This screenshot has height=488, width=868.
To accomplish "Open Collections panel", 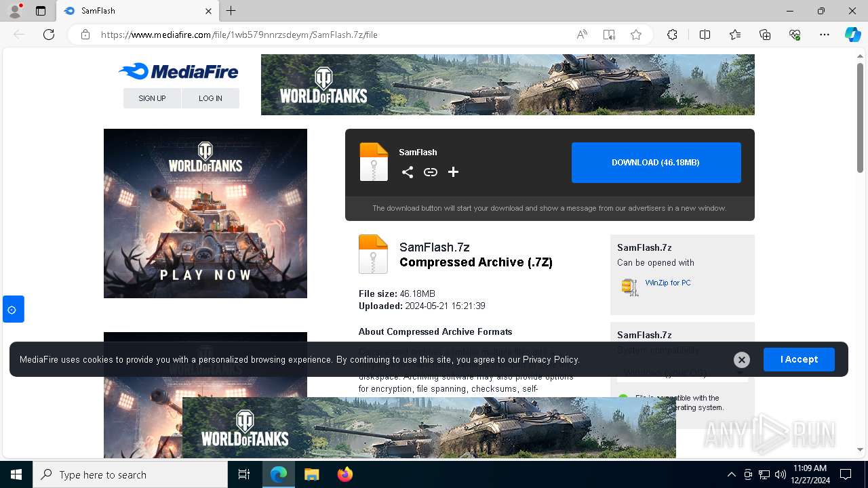I will coord(765,35).
